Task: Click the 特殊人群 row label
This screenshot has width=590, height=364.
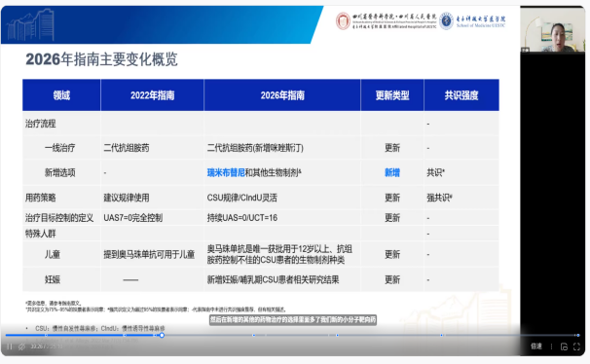Action: [40, 234]
